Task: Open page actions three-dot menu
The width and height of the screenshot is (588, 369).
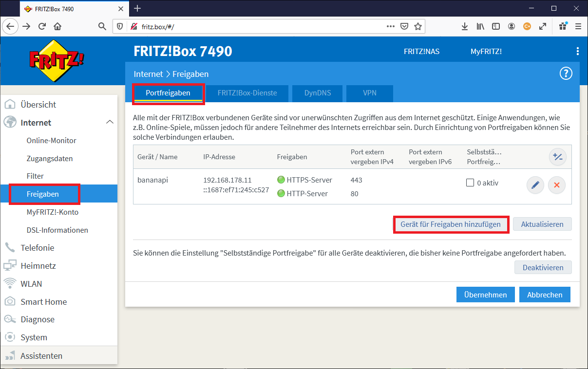Action: (391, 26)
